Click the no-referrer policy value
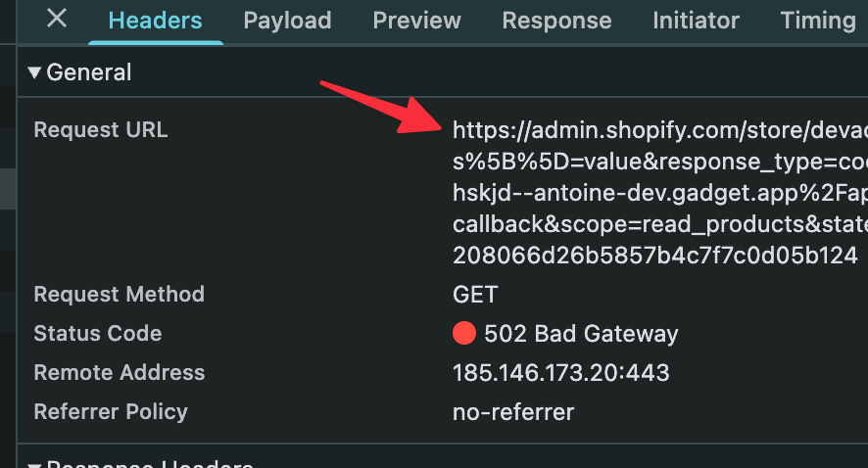The width and height of the screenshot is (868, 468). pos(513,412)
